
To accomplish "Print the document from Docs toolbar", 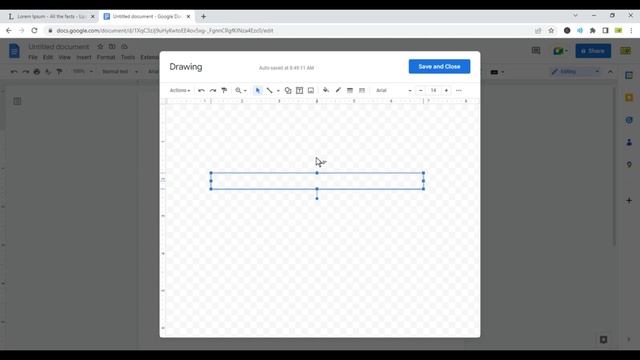I will [x=37, y=71].
